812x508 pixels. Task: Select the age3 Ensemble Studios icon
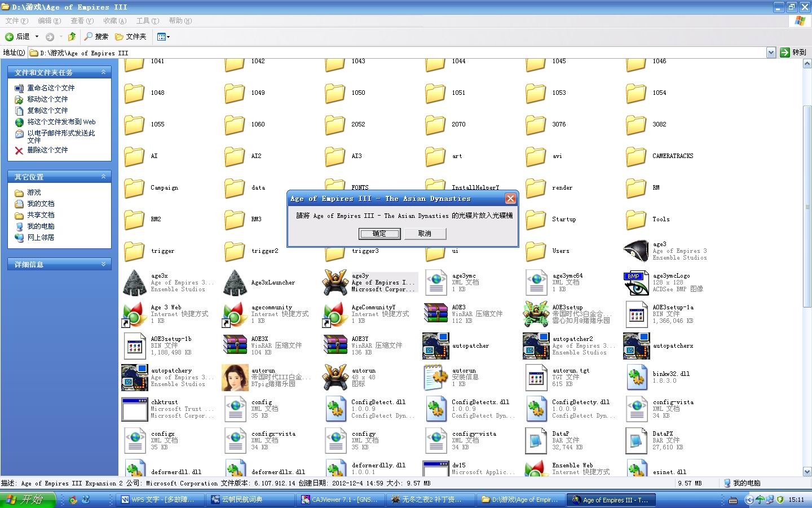click(x=636, y=251)
